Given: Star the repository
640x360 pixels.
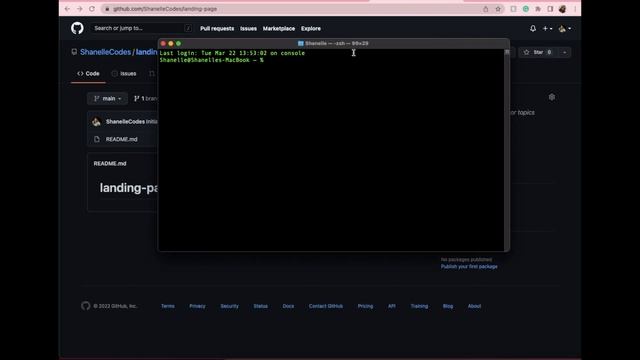Looking at the screenshot, I should click(538, 52).
